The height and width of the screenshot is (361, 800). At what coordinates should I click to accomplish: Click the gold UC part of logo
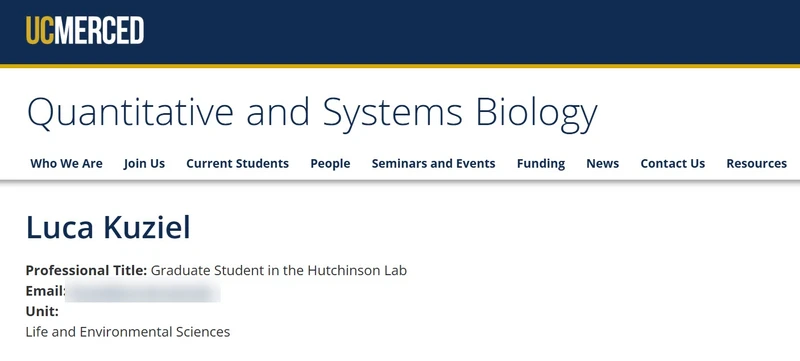[39, 31]
